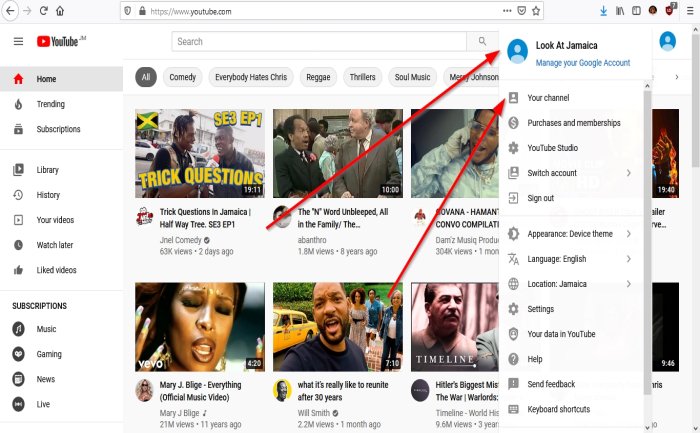
Task: Select Your channel menu item
Action: tap(548, 98)
